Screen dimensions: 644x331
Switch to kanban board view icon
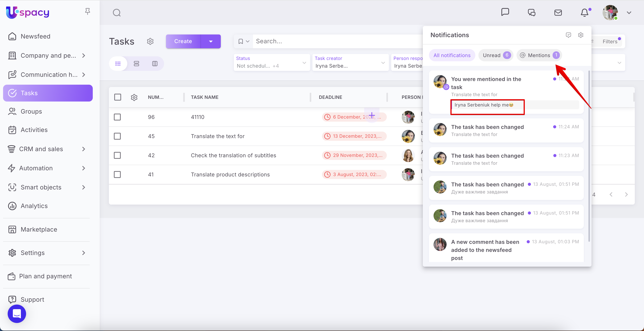pos(155,64)
